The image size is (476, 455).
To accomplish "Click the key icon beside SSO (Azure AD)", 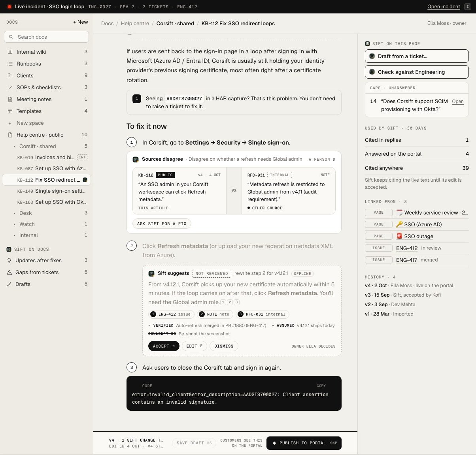I will (x=399, y=224).
